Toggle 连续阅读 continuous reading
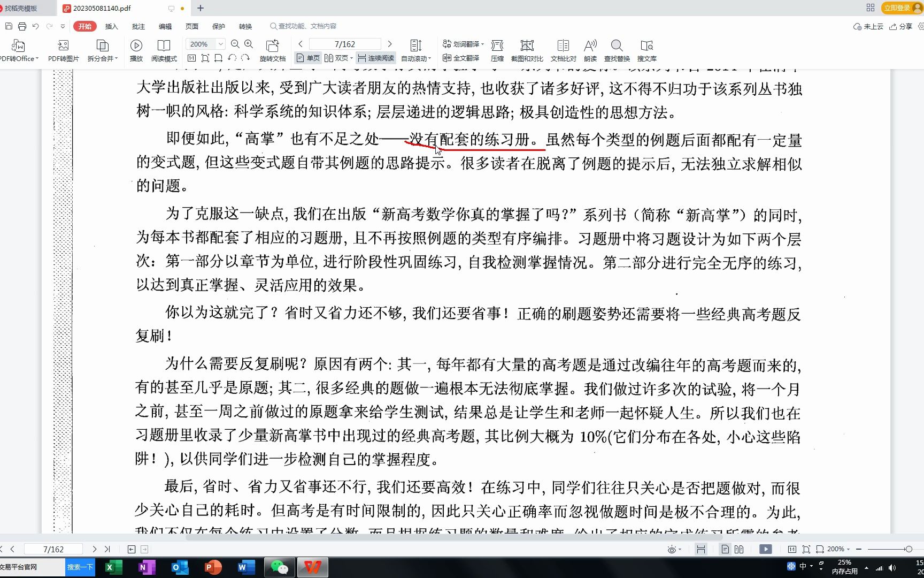 [376, 58]
